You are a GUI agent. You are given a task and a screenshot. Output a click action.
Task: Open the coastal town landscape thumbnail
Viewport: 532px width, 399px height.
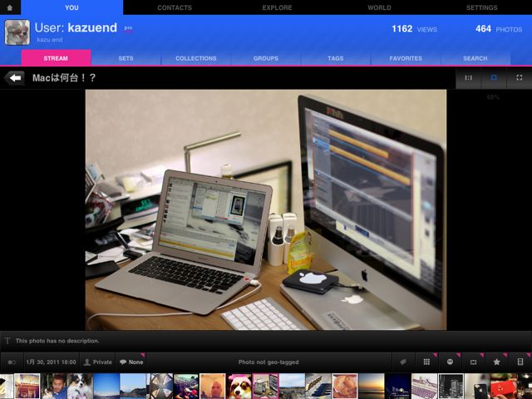point(292,386)
